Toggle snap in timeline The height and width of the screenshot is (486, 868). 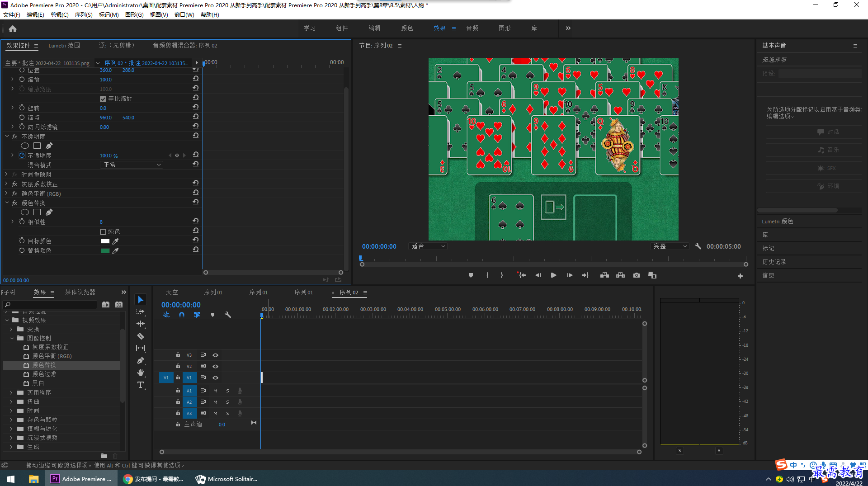[182, 315]
